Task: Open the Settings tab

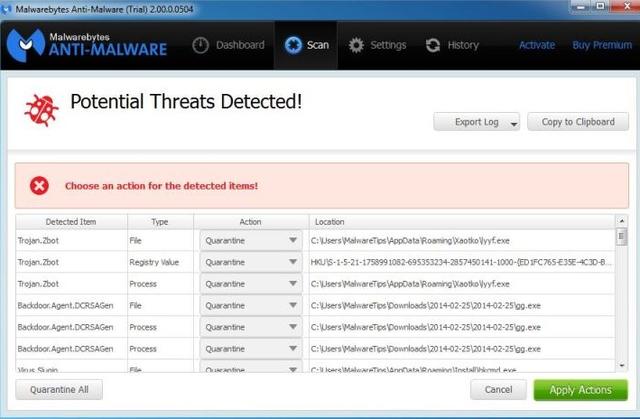Action: click(378, 45)
